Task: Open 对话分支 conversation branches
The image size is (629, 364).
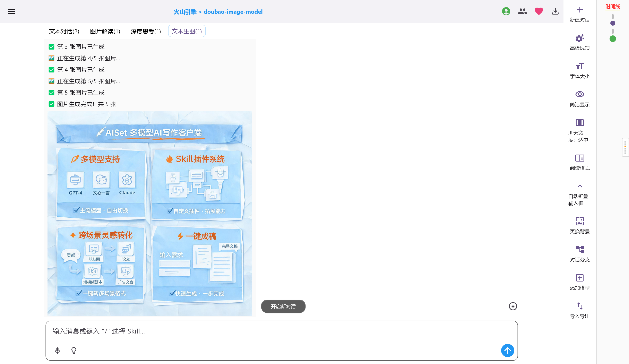Action: tap(580, 254)
